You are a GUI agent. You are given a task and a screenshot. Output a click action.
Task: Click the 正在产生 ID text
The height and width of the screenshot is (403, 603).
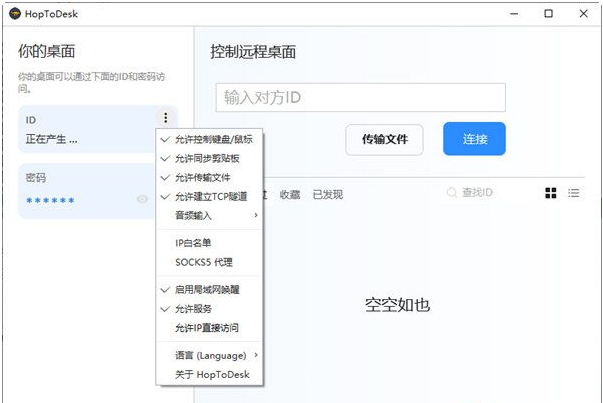click(x=52, y=139)
